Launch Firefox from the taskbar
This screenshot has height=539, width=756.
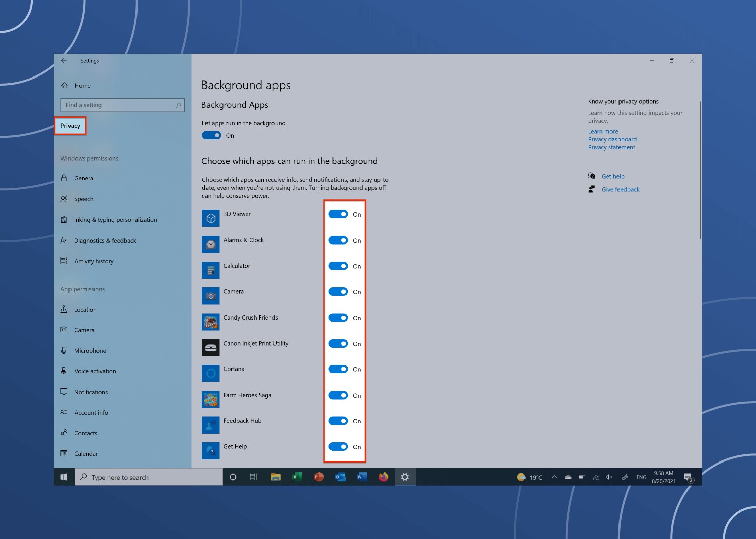(383, 477)
